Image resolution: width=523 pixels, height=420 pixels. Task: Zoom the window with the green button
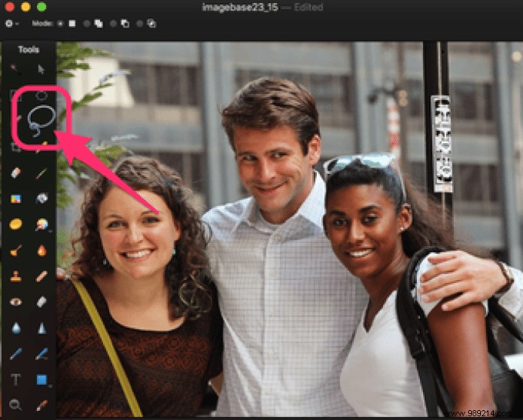(x=41, y=7)
